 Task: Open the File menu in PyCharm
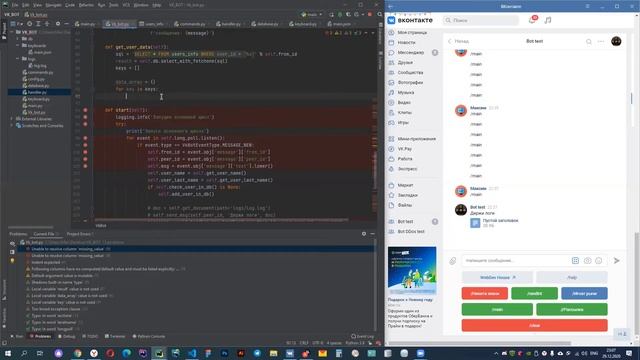[x=15, y=5]
